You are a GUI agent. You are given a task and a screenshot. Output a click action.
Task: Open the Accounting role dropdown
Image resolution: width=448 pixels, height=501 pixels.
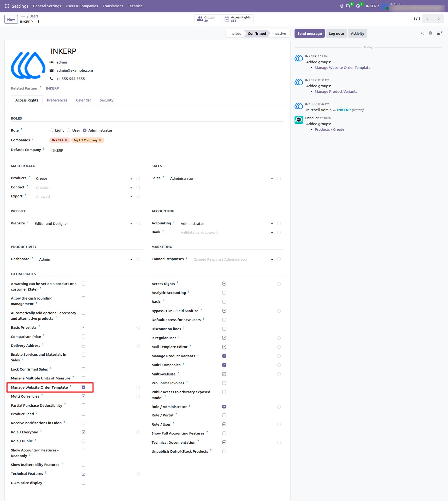tap(227, 224)
